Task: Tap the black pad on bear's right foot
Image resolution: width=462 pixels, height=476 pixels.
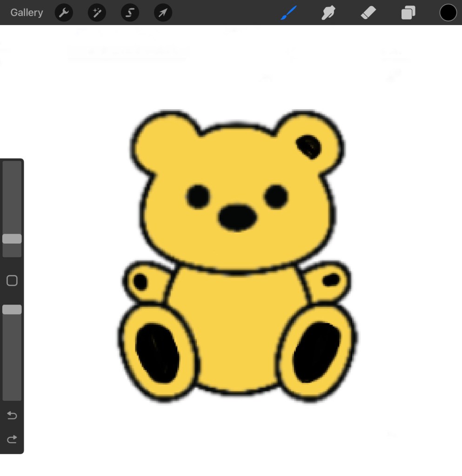Action: (316, 351)
